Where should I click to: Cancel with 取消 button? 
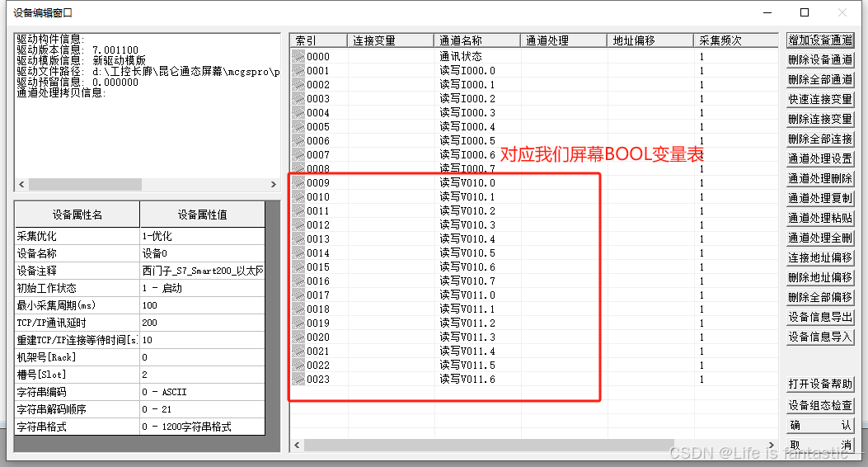pyautogui.click(x=820, y=445)
